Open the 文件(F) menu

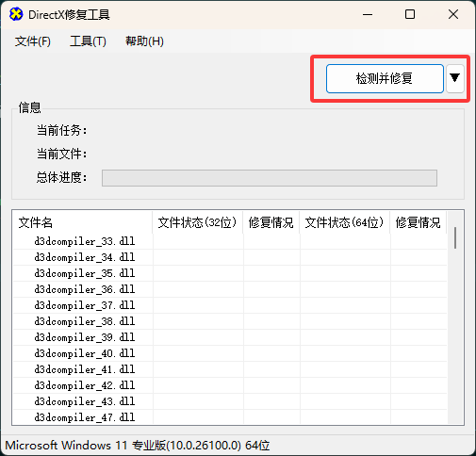[x=33, y=41]
